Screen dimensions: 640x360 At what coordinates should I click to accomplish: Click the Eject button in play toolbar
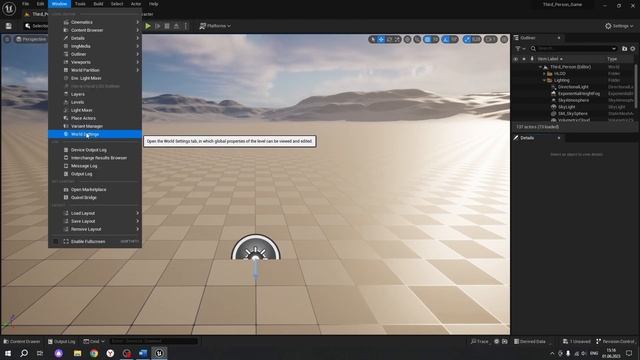point(176,26)
